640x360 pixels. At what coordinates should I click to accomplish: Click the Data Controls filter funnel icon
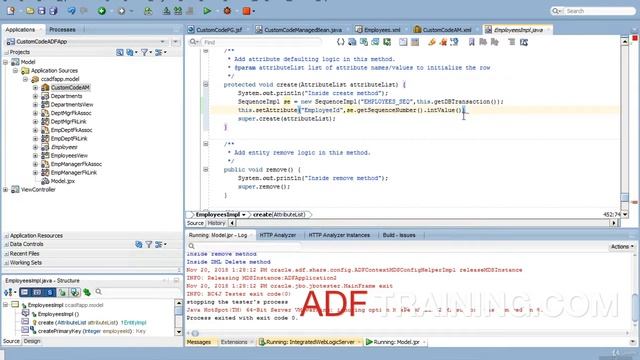[x=149, y=244]
